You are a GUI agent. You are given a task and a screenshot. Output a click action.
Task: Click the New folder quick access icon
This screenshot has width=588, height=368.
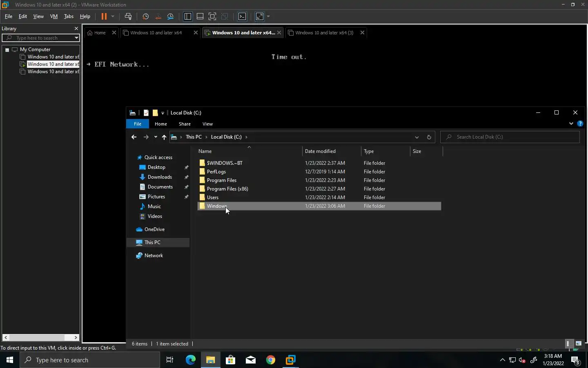pos(155,113)
